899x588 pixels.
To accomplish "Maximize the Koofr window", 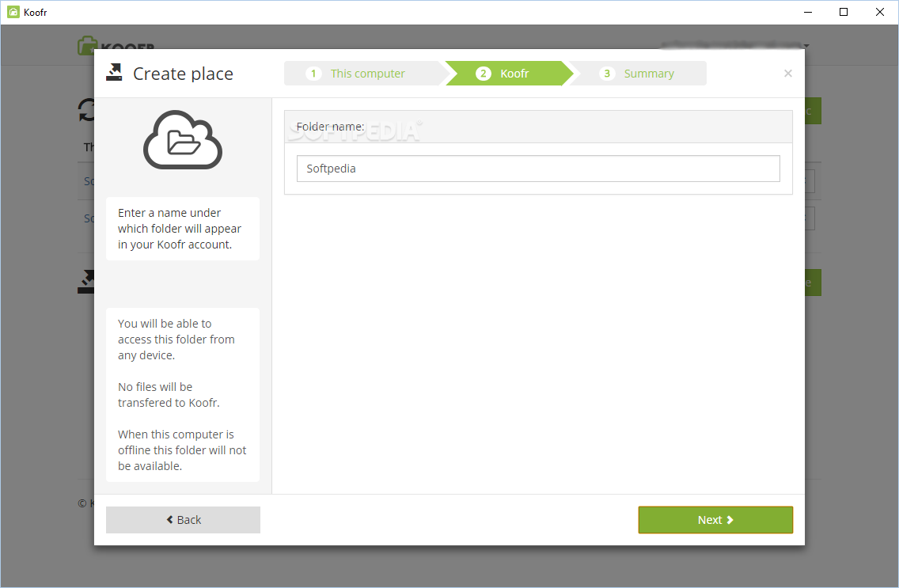I will (844, 12).
